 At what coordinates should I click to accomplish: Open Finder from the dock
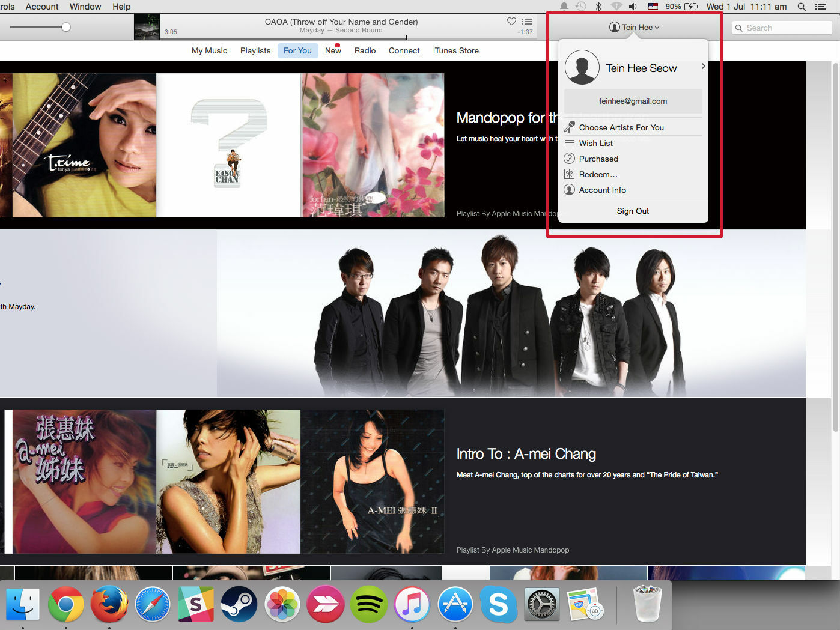tap(23, 604)
